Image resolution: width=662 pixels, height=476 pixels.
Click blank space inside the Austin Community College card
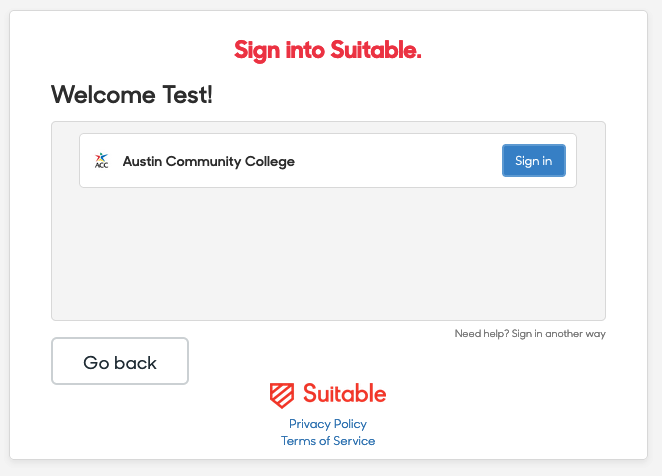397,161
